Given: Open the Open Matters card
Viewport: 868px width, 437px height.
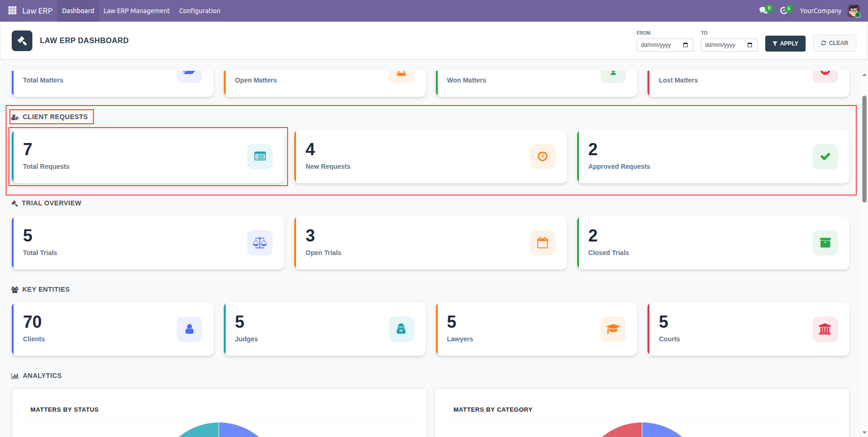Looking at the screenshot, I should 325,83.
